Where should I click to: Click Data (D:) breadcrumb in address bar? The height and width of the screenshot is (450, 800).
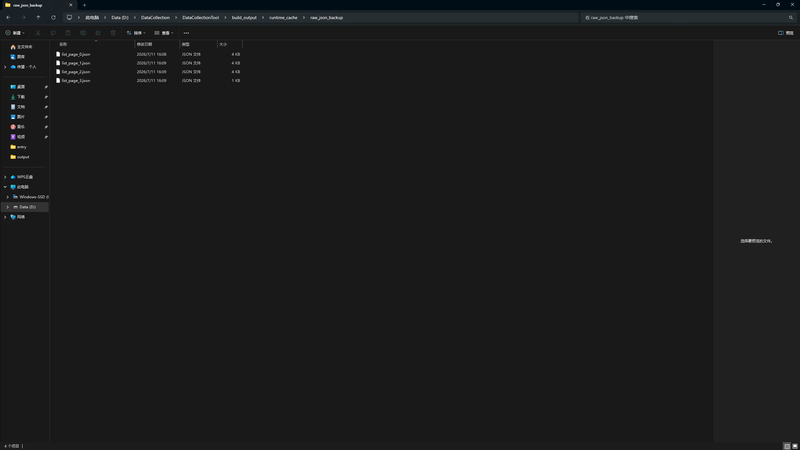(120, 17)
